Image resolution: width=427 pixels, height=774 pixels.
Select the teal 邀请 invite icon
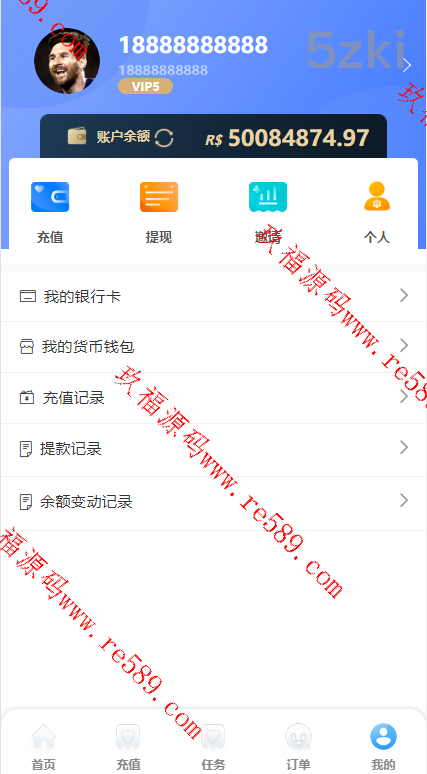[268, 197]
